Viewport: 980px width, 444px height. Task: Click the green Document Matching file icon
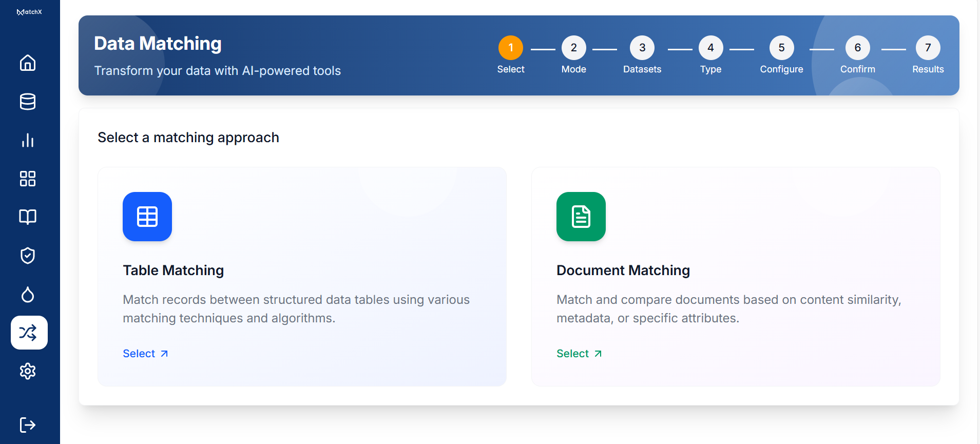[581, 217]
